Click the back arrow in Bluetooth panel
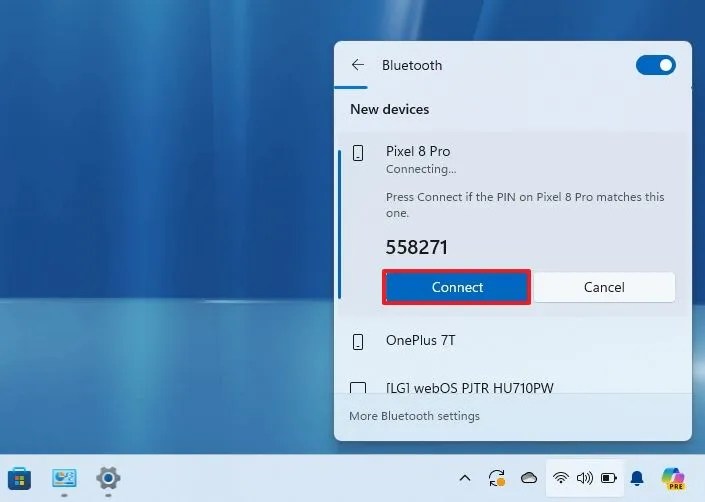705x502 pixels. (358, 65)
